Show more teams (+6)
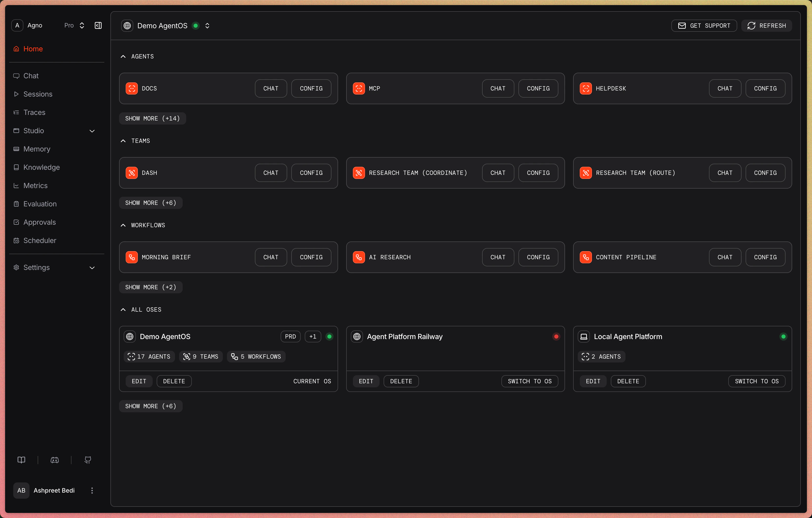812x518 pixels. pyautogui.click(x=151, y=203)
